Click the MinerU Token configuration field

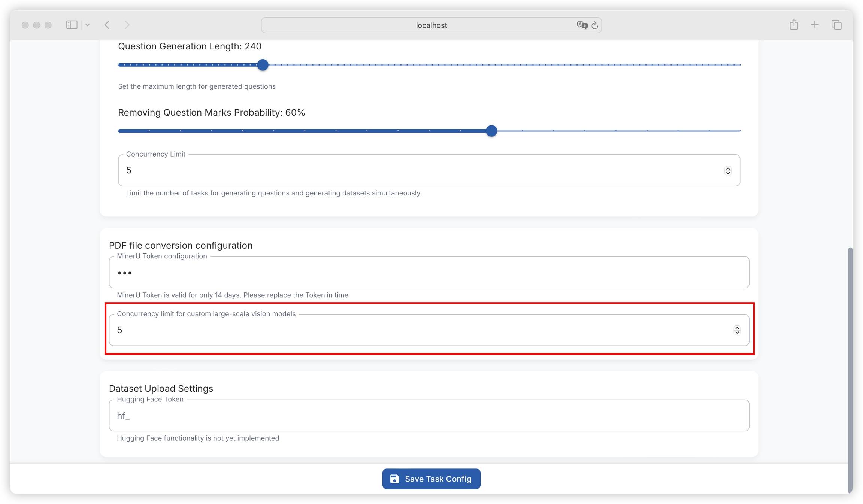pos(429,273)
